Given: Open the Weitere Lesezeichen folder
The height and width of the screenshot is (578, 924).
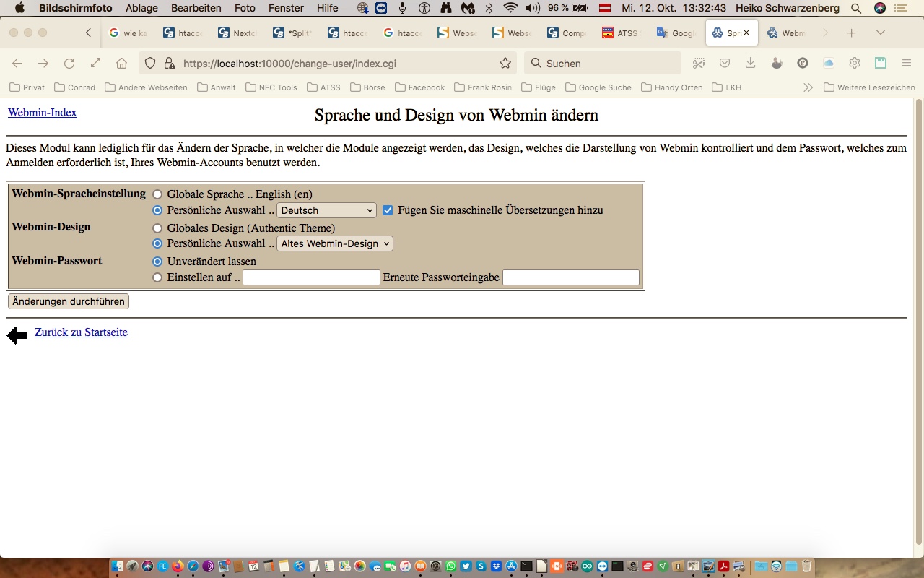Looking at the screenshot, I should (869, 87).
